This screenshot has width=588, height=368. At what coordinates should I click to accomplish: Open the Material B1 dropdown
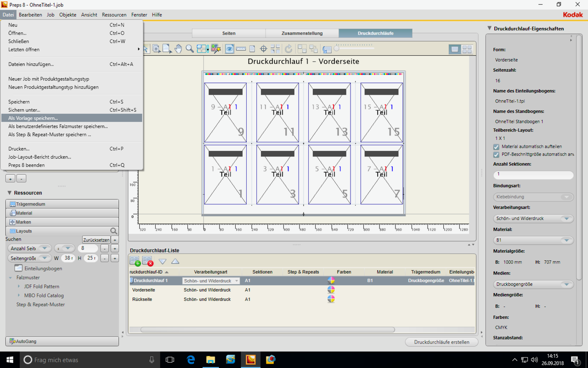(x=533, y=240)
